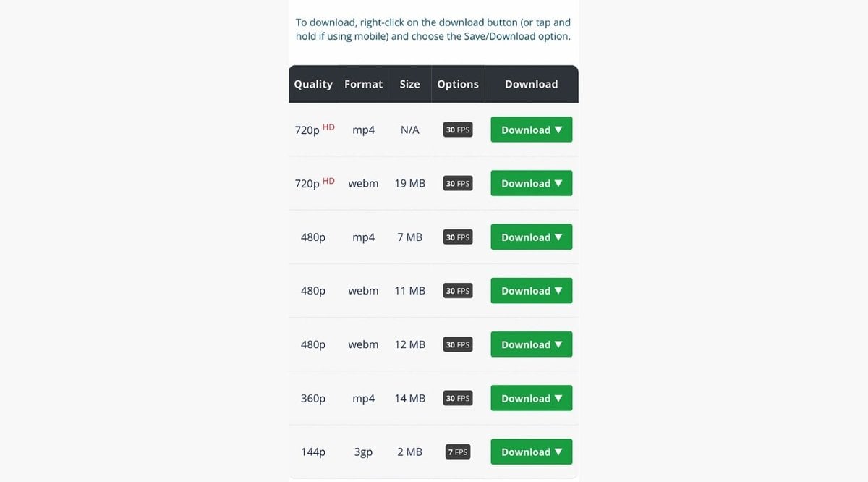Viewport: 868px width, 482px height.
Task: Download the 480p webm 11 MB file
Action: pos(532,290)
